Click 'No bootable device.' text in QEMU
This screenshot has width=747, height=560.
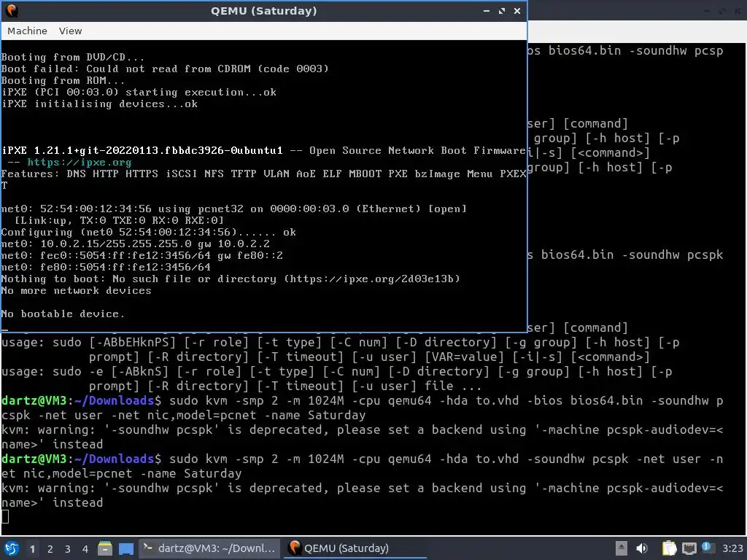(63, 314)
